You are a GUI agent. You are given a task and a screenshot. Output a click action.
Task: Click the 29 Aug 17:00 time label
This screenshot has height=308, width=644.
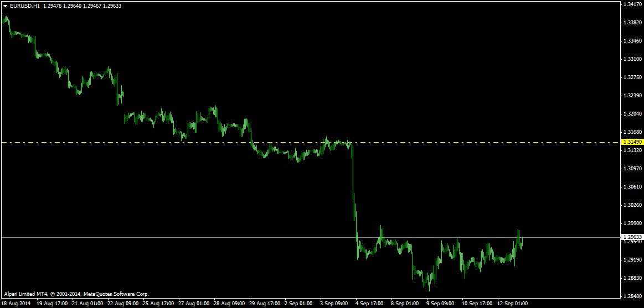pyautogui.click(x=265, y=304)
